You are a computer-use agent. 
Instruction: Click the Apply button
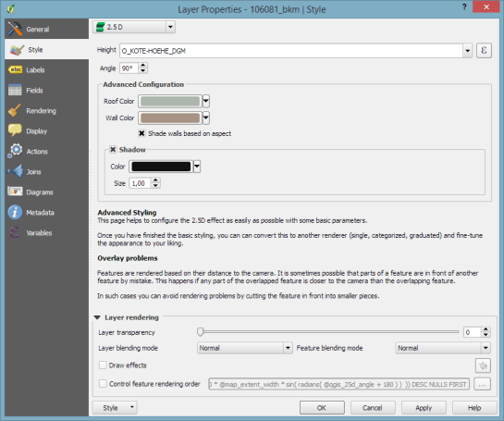point(424,407)
